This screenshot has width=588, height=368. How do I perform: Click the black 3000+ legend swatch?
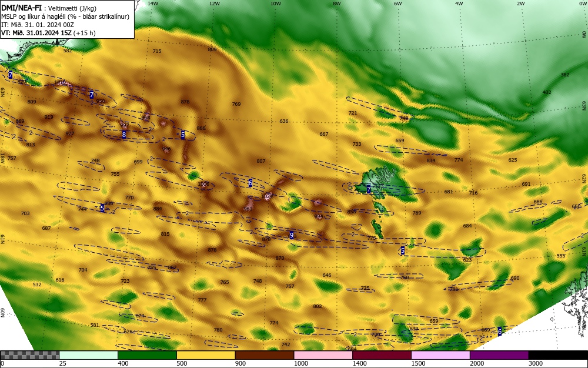click(x=558, y=355)
